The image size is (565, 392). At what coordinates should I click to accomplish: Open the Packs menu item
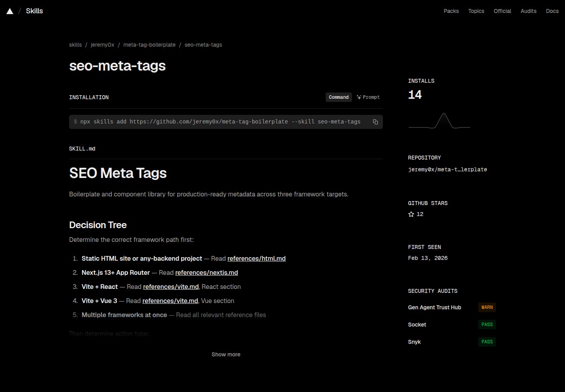coord(451,11)
